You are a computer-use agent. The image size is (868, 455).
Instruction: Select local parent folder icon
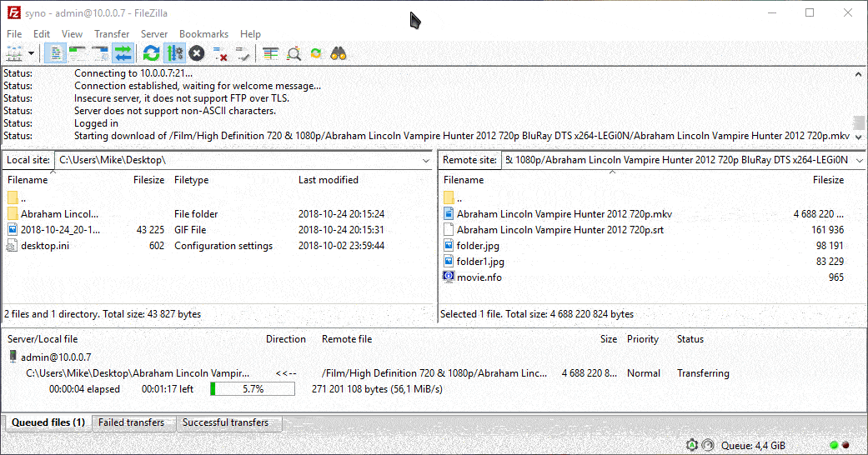13,198
